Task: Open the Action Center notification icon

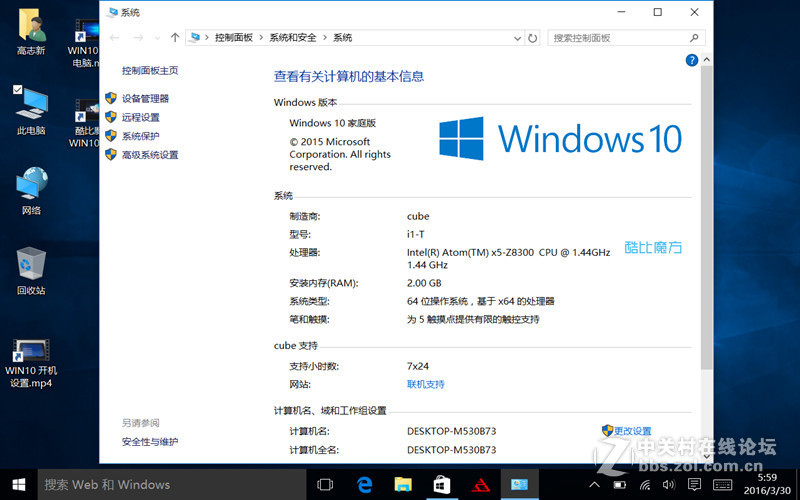Action: coord(694,484)
